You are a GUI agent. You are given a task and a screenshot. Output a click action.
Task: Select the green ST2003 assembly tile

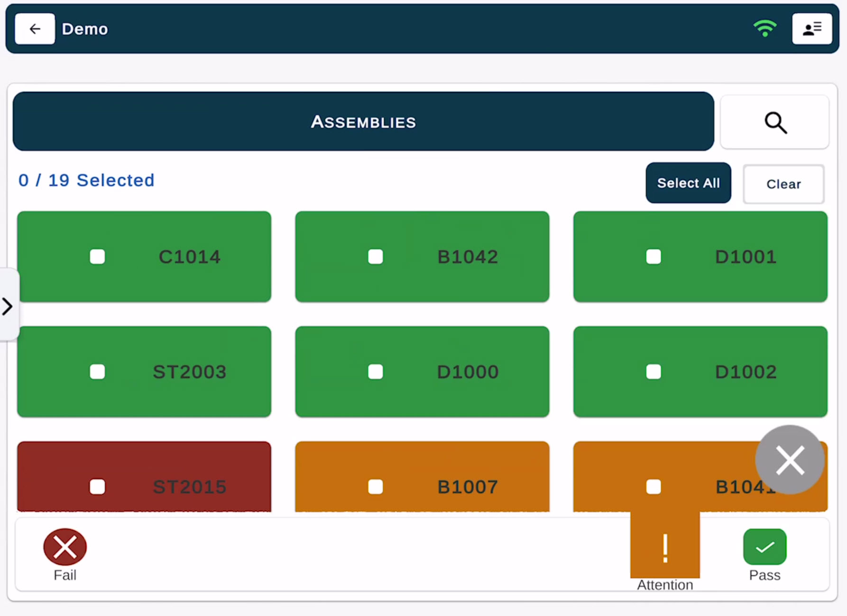click(x=144, y=372)
